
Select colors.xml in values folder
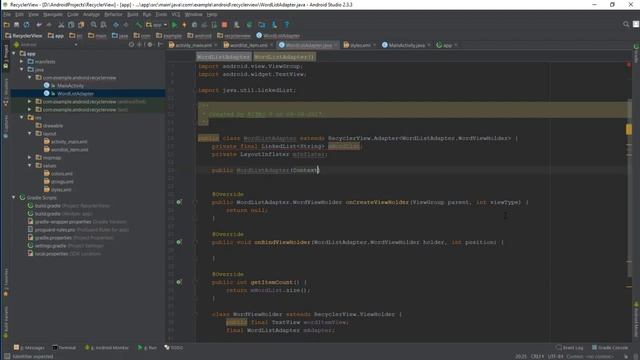[62, 174]
